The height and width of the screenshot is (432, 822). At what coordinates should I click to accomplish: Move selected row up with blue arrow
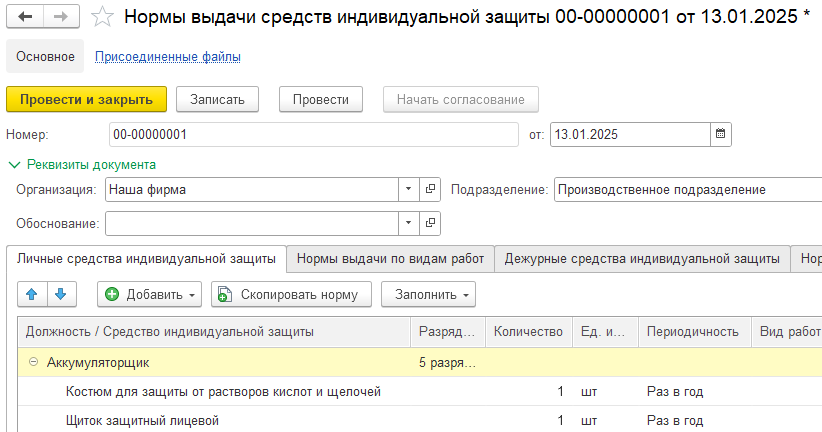[x=31, y=294]
